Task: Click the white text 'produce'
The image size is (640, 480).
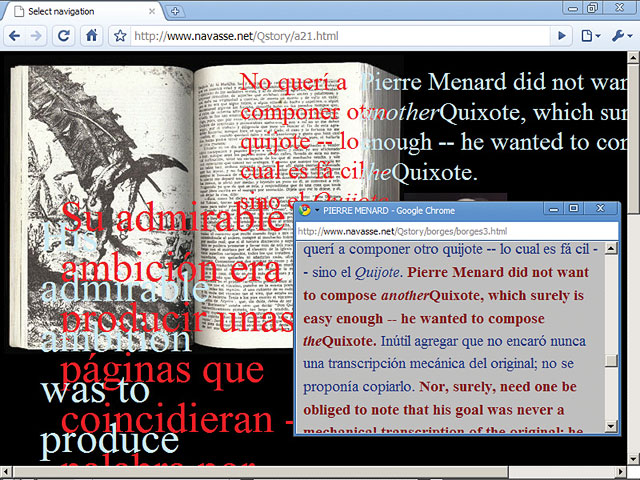Action: (109, 442)
